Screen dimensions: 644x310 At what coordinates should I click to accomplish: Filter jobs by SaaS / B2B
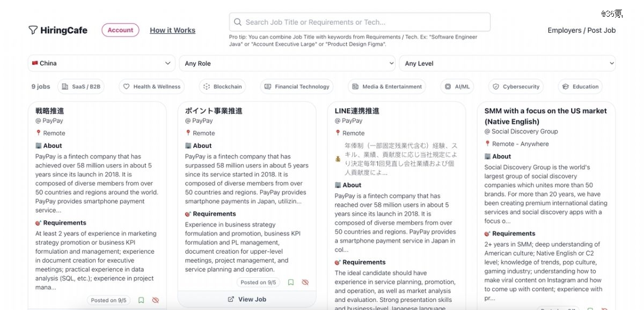[x=81, y=86]
